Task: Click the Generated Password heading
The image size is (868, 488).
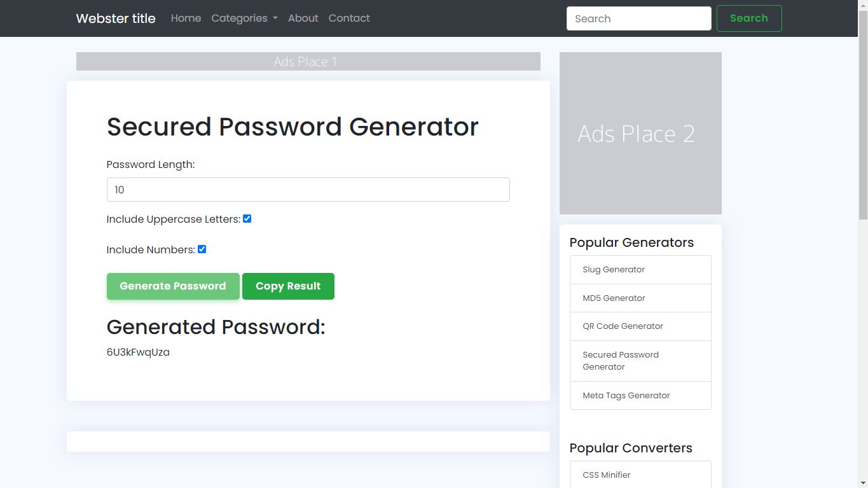Action: coord(216,327)
